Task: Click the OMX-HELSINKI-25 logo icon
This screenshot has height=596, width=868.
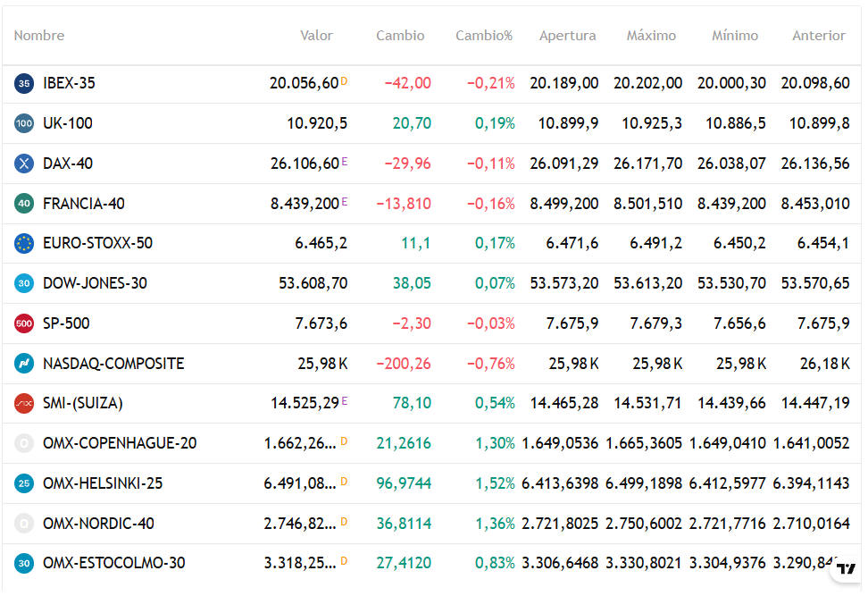Action: click(x=24, y=483)
